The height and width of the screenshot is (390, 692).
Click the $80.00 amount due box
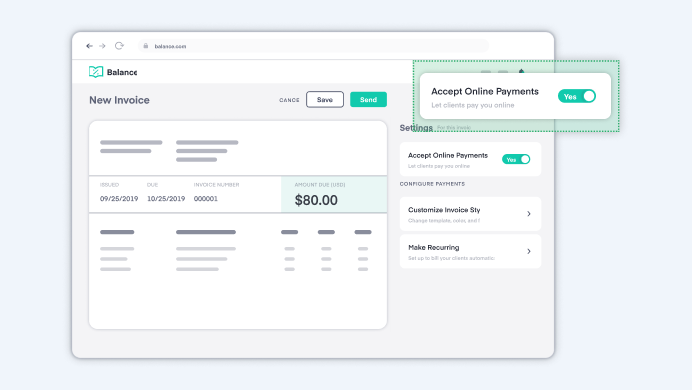[334, 195]
